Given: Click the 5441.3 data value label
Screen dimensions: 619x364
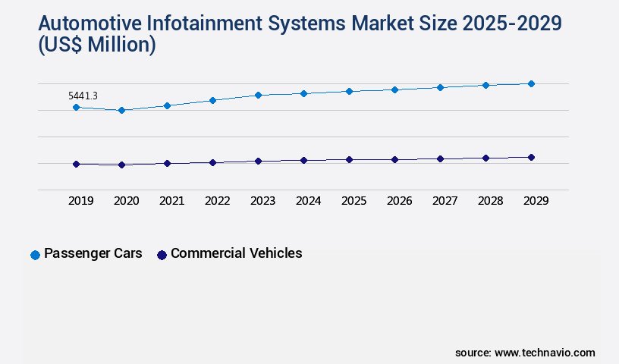Looking at the screenshot, I should [83, 96].
